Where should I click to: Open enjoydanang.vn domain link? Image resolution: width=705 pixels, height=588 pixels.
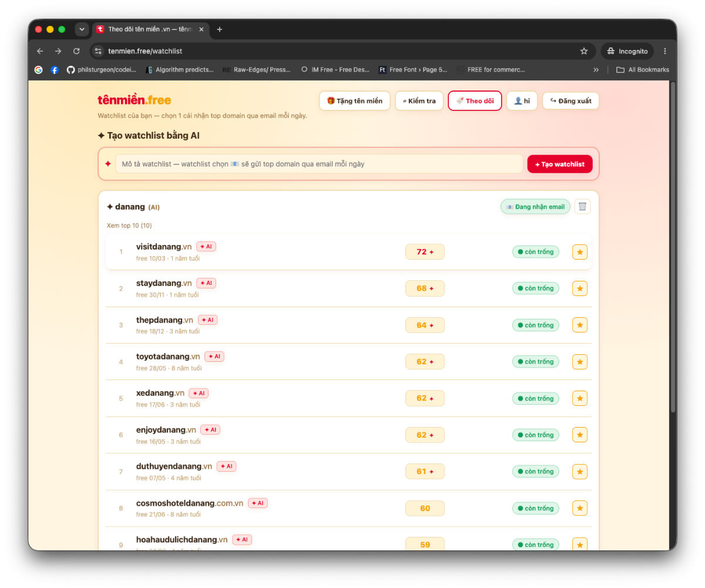(x=166, y=430)
